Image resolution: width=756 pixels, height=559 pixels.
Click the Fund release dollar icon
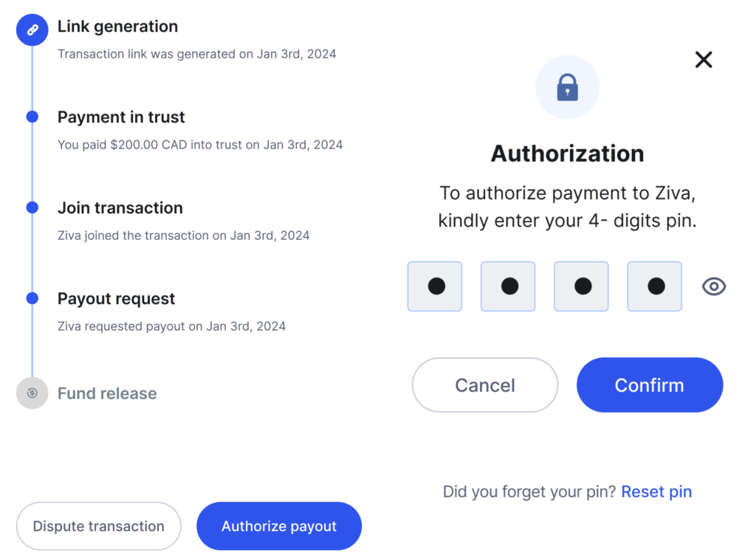[x=32, y=393]
